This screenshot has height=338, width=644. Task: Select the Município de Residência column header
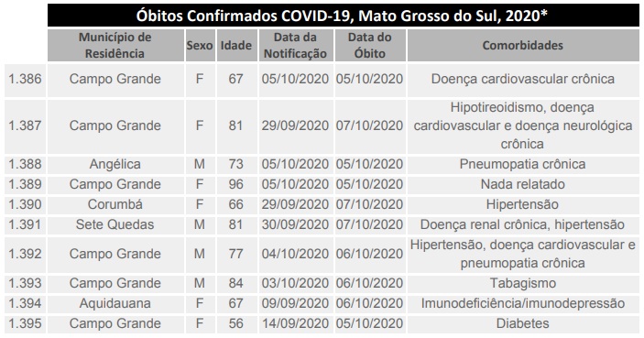click(x=115, y=45)
